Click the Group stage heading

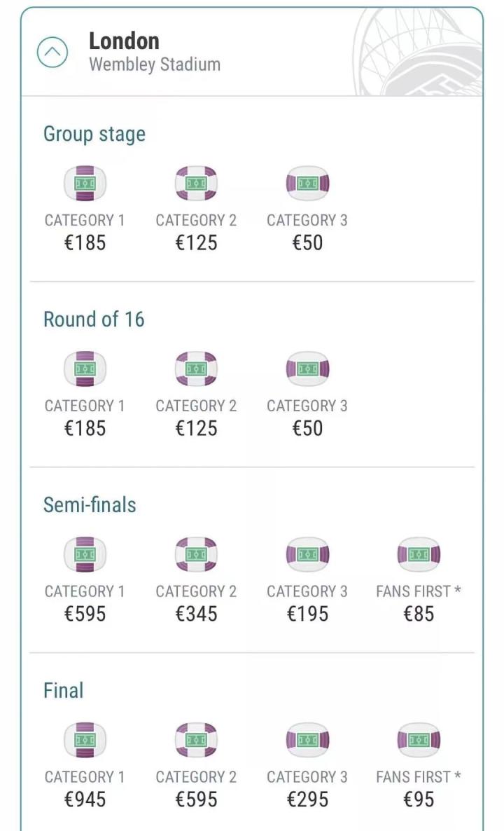(x=94, y=134)
